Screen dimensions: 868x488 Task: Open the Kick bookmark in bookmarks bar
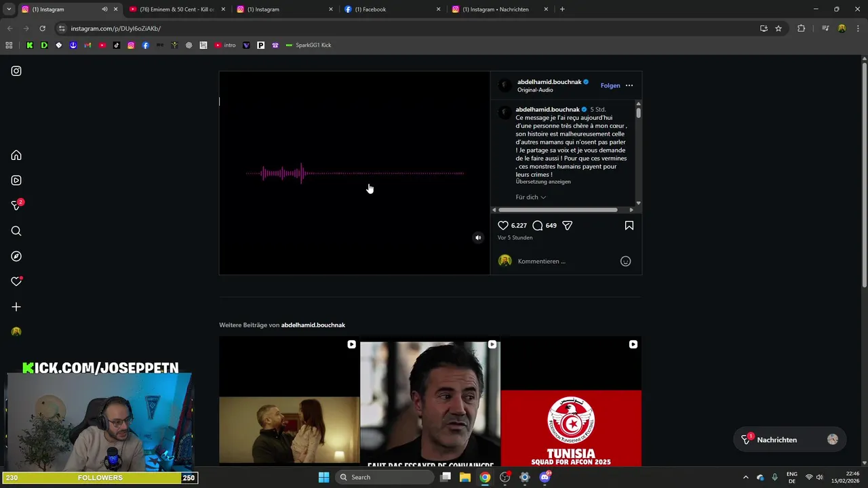[30, 45]
